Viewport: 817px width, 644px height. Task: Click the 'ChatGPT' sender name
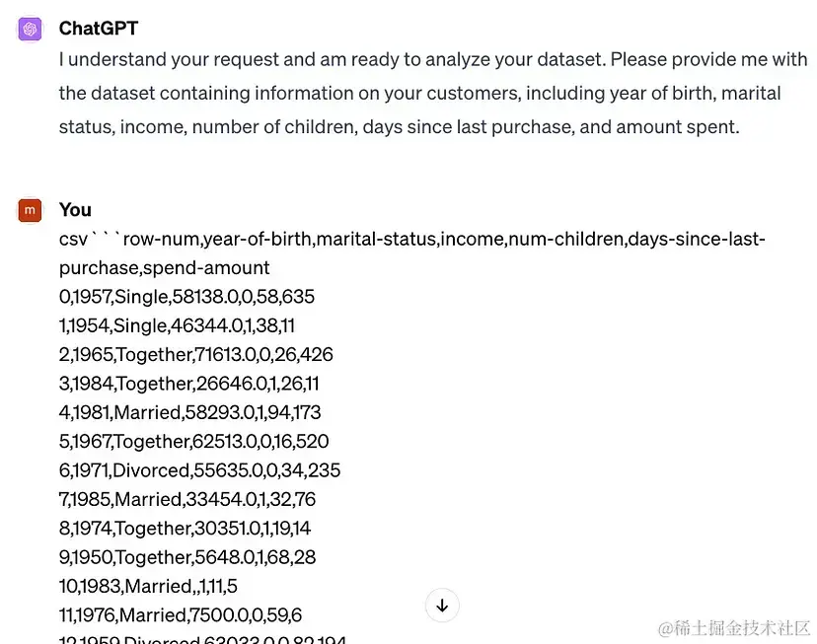pos(98,29)
